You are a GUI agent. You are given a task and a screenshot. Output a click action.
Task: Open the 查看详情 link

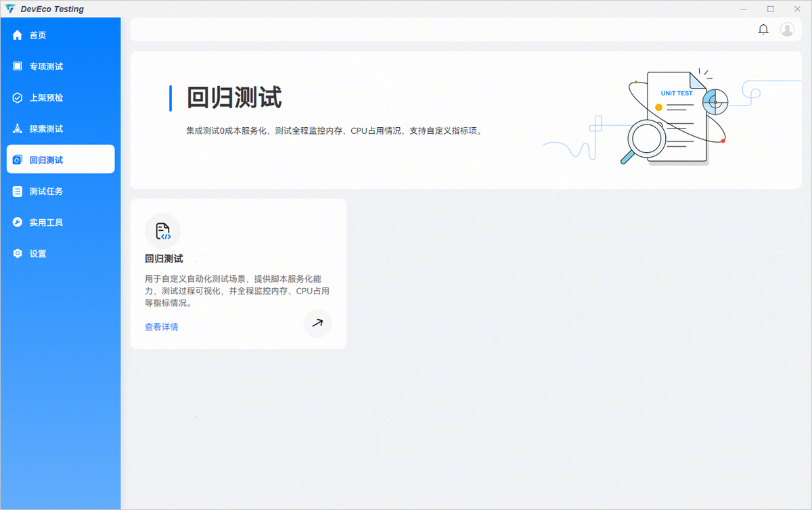(162, 327)
